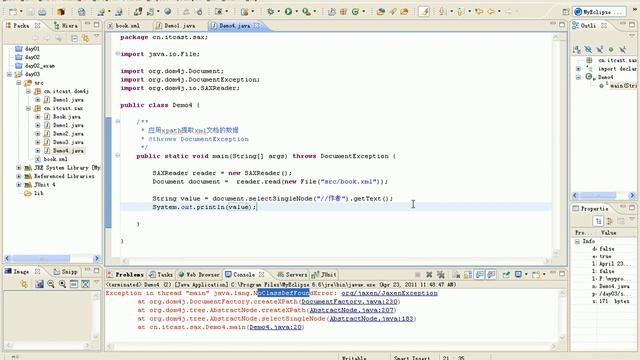Click the Open Type toolbar icon
Image resolution: width=640 pixels, height=360 pixels.
point(380,12)
